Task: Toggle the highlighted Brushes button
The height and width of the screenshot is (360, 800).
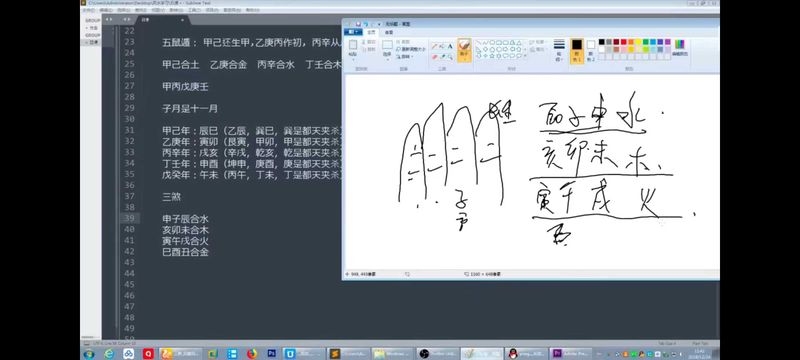Action: point(465,50)
